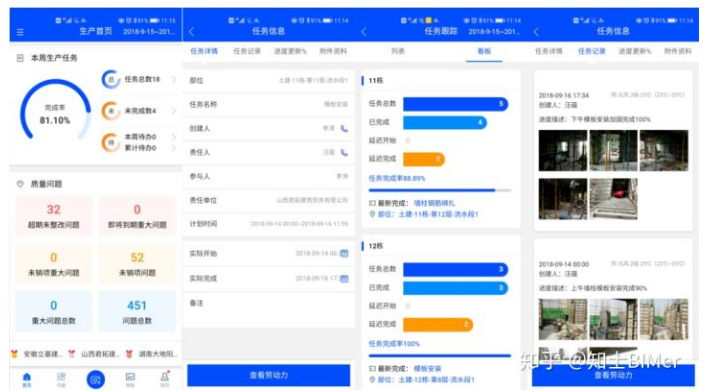Call the 创建人 via phone icon
The width and height of the screenshot is (707, 391).
[344, 129]
